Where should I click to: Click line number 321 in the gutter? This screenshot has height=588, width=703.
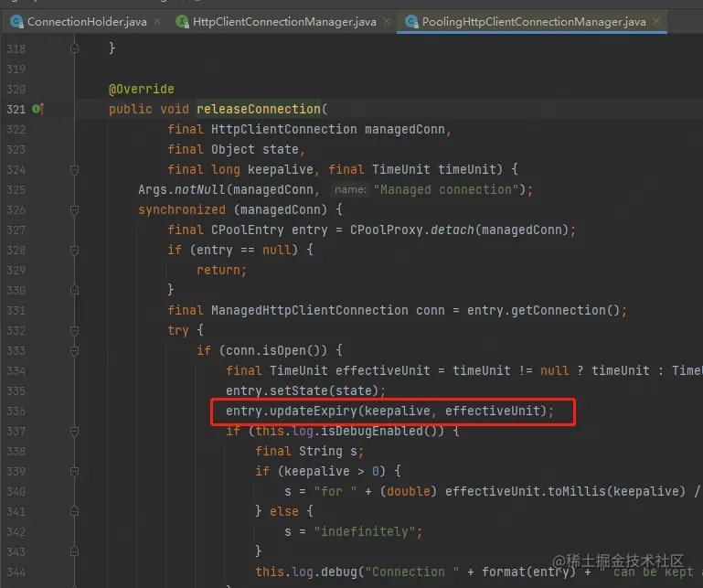coord(16,109)
